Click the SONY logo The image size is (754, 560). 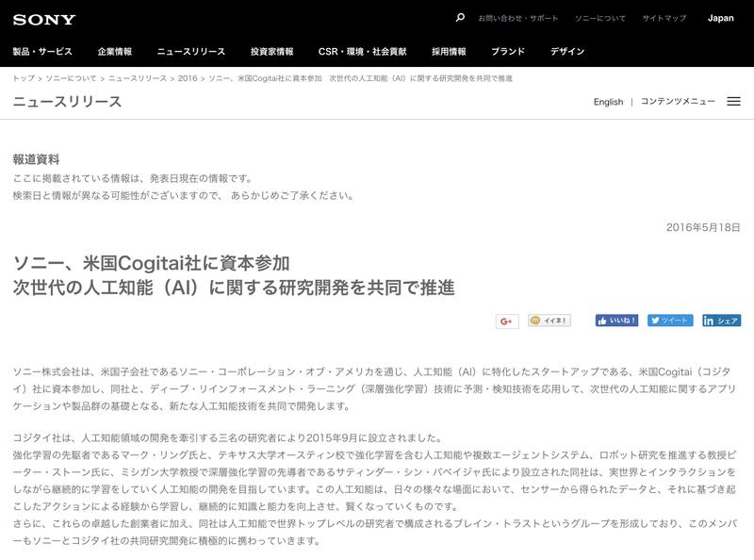coord(44,20)
